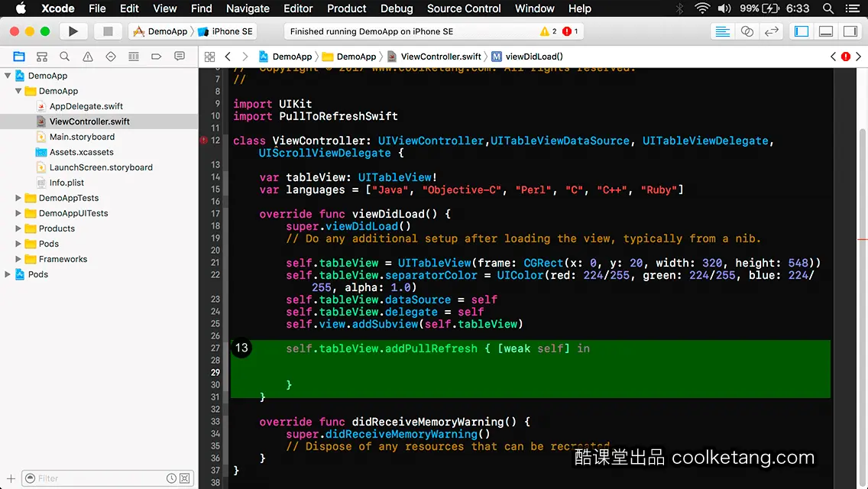
Task: Expand the Pods folder inside DemoApp
Action: pyautogui.click(x=18, y=244)
